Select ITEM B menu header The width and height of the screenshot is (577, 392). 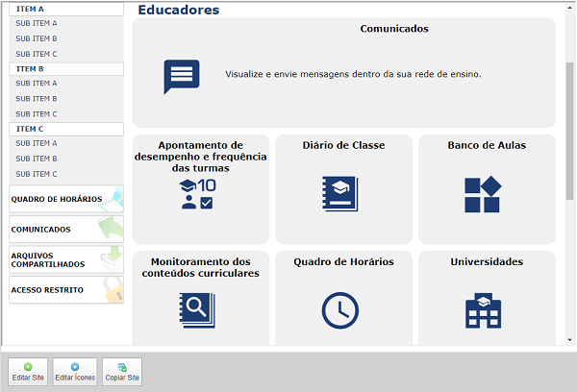pos(66,69)
